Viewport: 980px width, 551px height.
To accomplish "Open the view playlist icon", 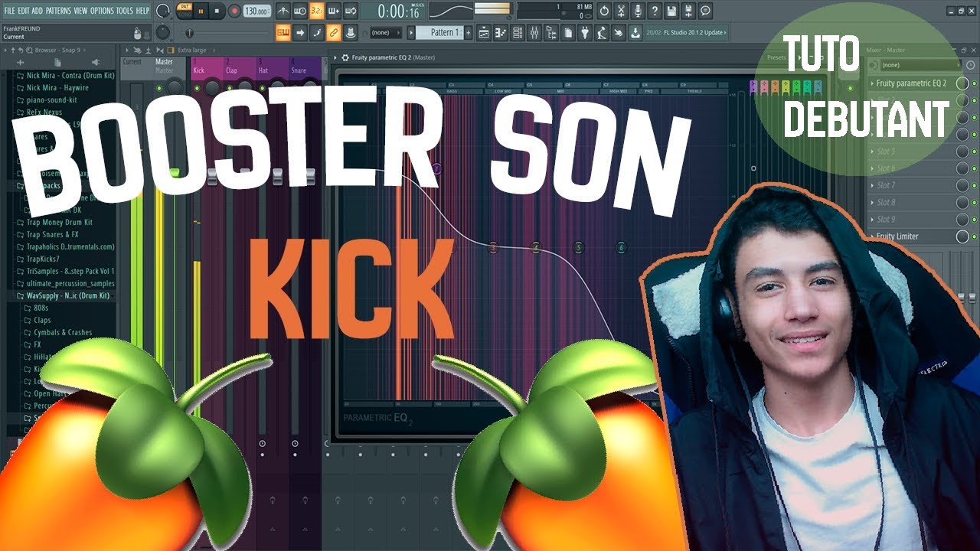I will pos(484,33).
